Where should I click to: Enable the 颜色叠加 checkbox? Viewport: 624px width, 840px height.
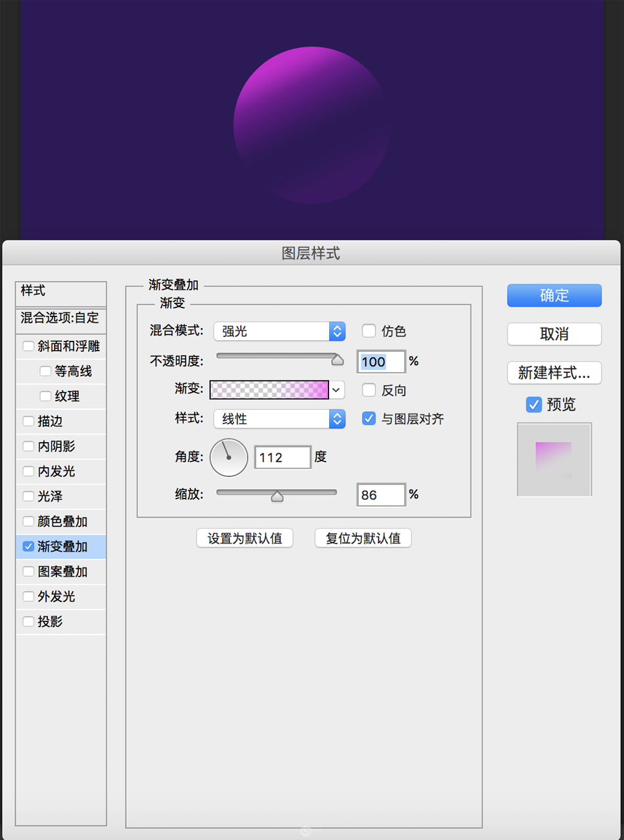click(x=28, y=521)
